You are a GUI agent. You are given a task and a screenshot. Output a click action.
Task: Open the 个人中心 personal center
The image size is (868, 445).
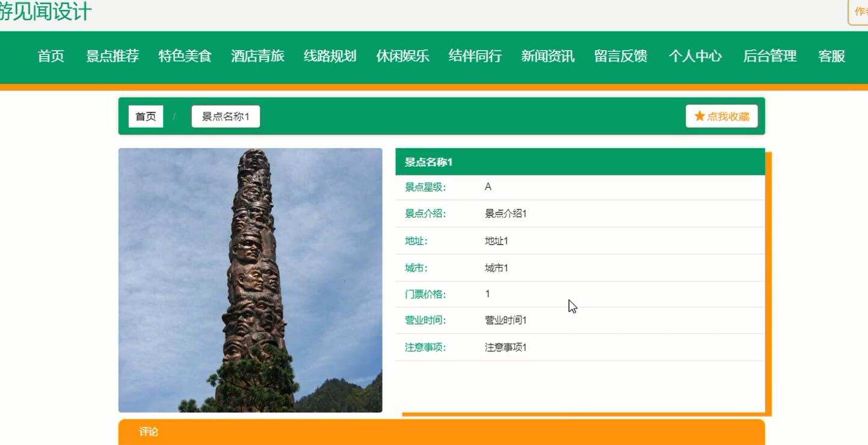(x=695, y=57)
